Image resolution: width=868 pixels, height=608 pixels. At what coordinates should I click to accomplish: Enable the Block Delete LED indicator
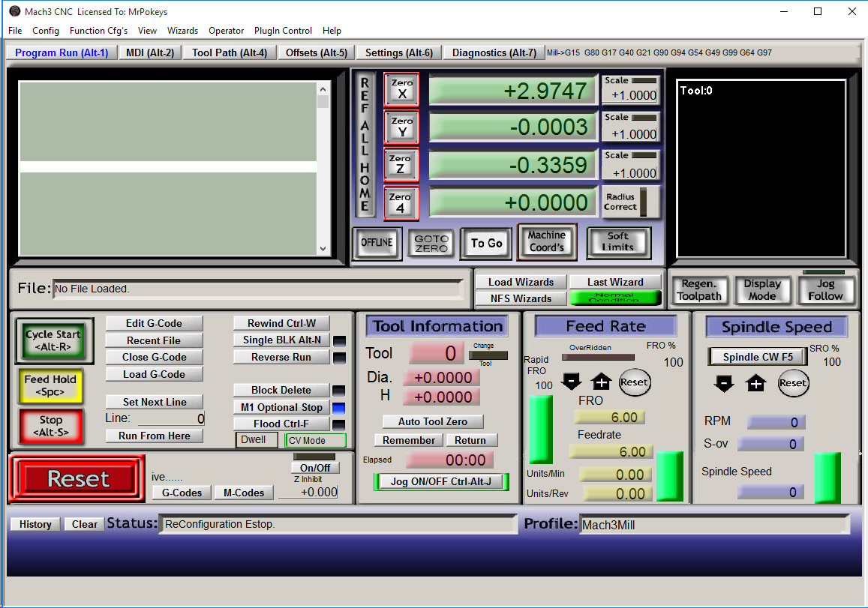point(339,390)
